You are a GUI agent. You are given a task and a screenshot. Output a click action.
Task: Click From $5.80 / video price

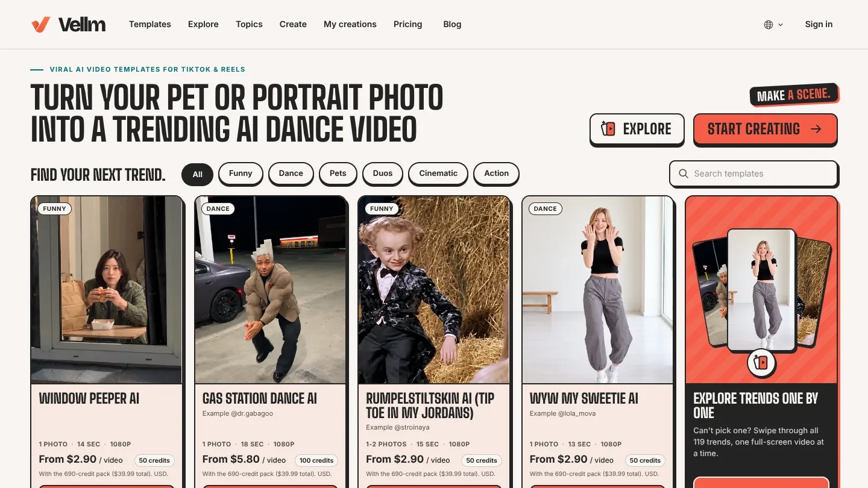[244, 460]
